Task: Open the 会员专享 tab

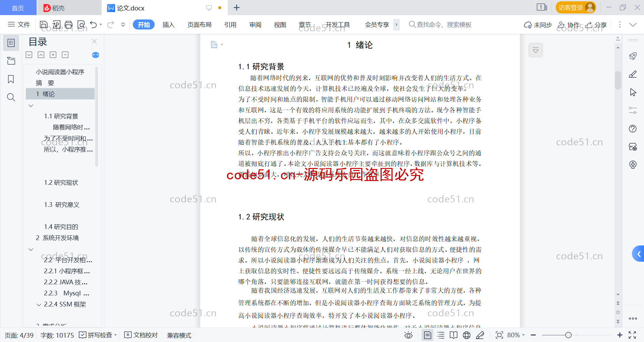Action: [x=377, y=24]
